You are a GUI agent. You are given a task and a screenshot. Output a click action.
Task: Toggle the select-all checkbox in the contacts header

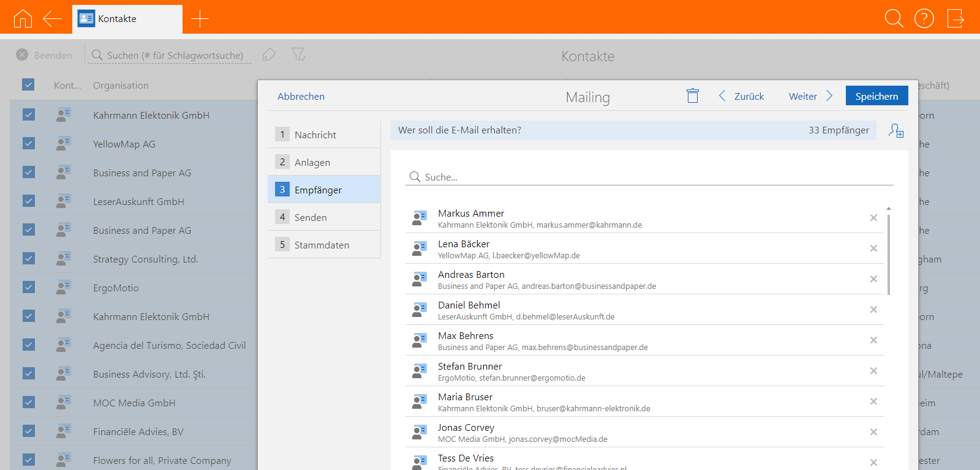point(28,84)
